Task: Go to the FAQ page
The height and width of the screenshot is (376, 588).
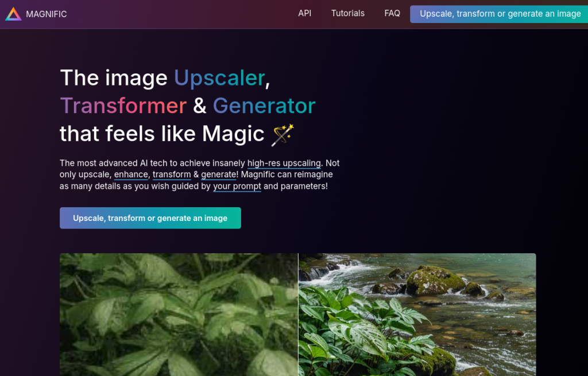Action: point(392,14)
